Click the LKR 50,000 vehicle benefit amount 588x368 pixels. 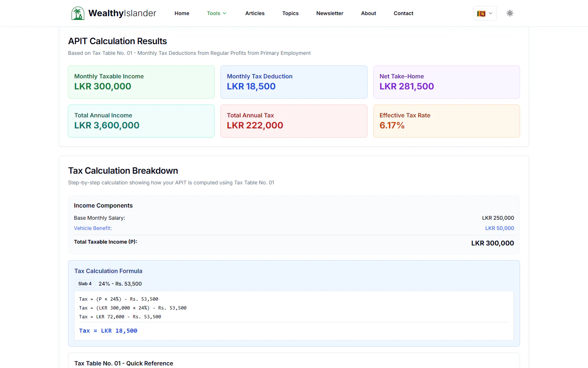499,228
